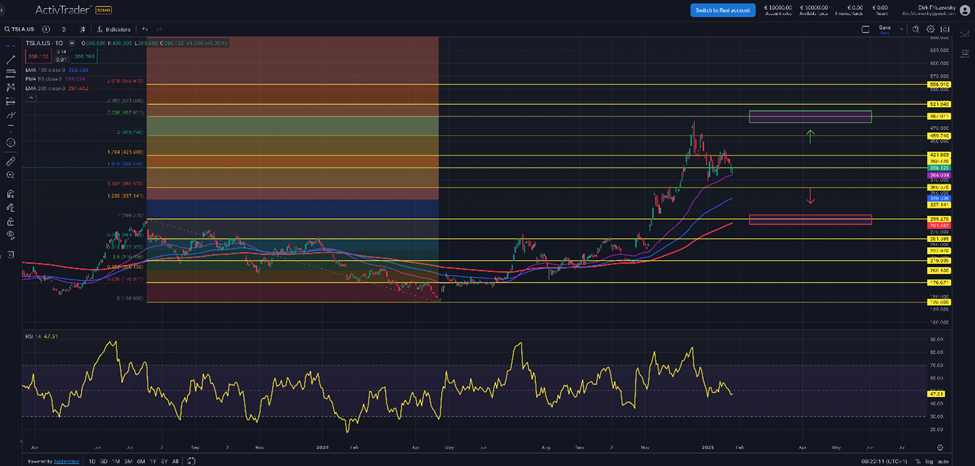Click the TSLA.US symbol search field

point(22,29)
